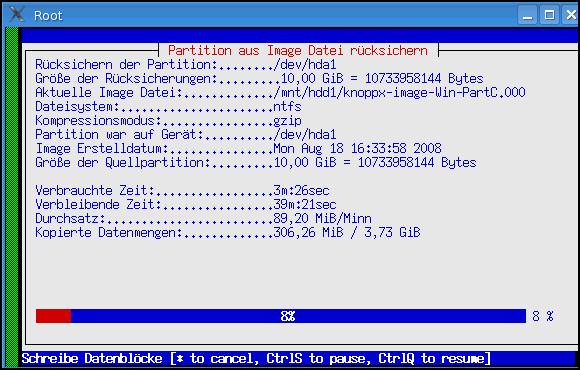This screenshot has height=370, width=580.
Task: Select the heading 'Partition aus Image Datei rücksichern'
Action: [x=298, y=50]
